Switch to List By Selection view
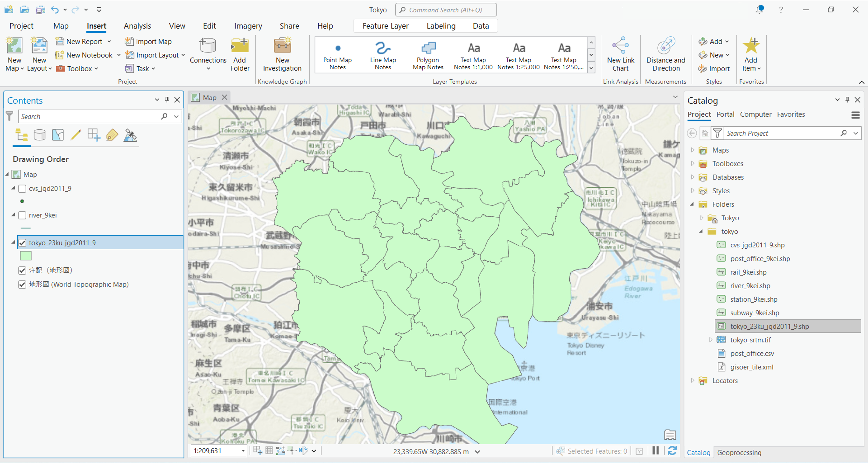This screenshot has width=868, height=463. 58,136
